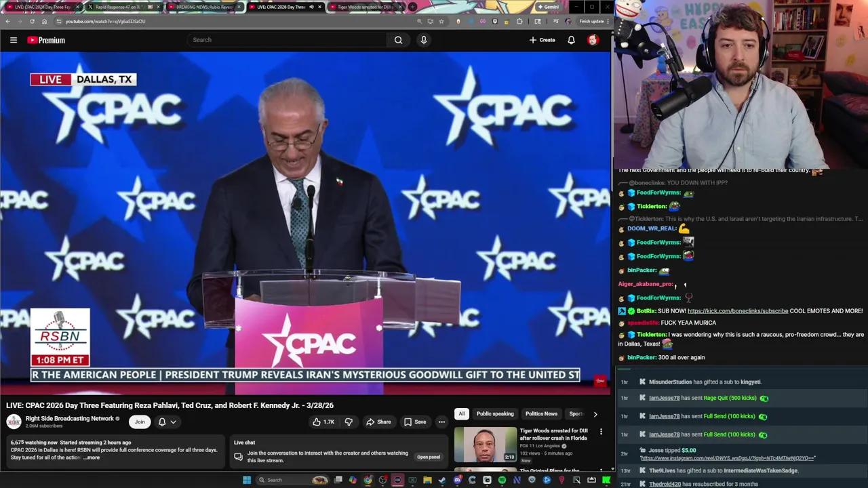Open the browser extensions puzzle icon
This screenshot has height=488, width=868.
click(520, 21)
